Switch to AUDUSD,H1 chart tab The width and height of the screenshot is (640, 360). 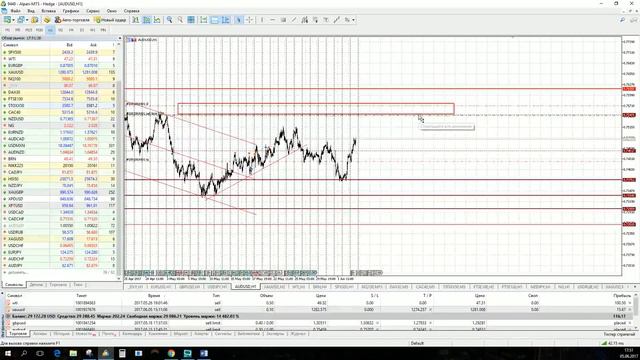[x=245, y=287]
